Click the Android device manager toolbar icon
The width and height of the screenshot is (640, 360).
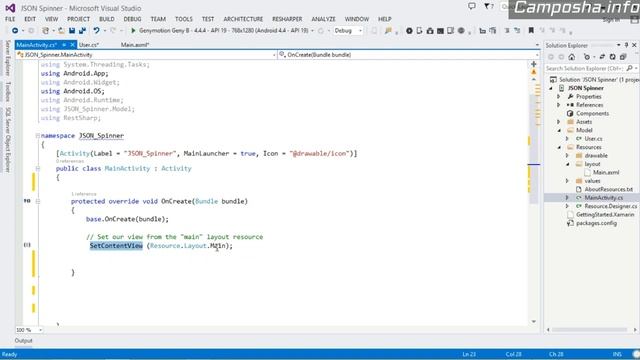pos(419,31)
